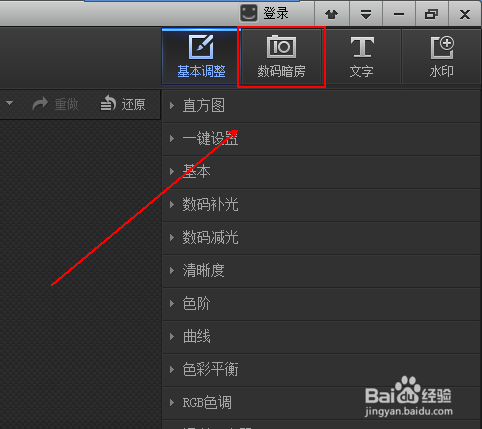Viewport: 482px width, 429px height.
Task: Expand the 曲线 curves section
Action: click(x=321, y=337)
